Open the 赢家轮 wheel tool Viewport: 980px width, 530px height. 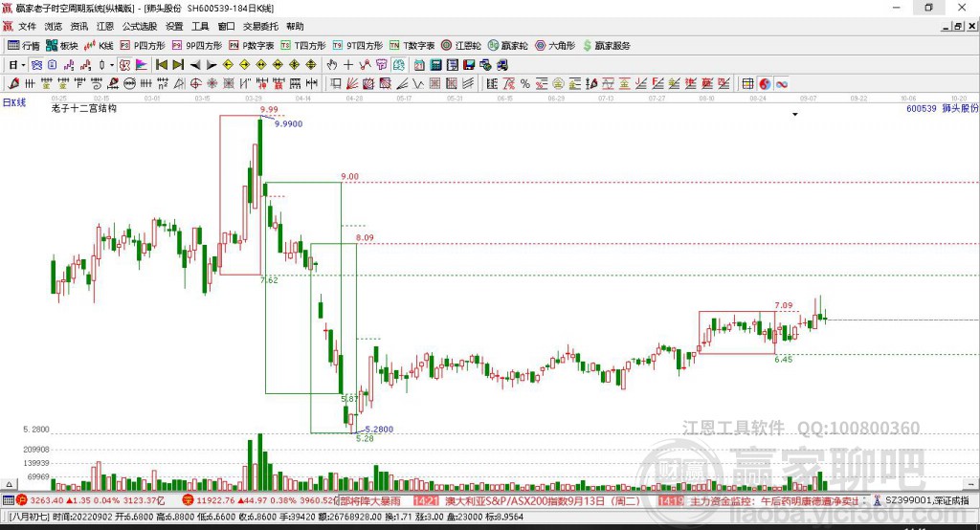508,46
